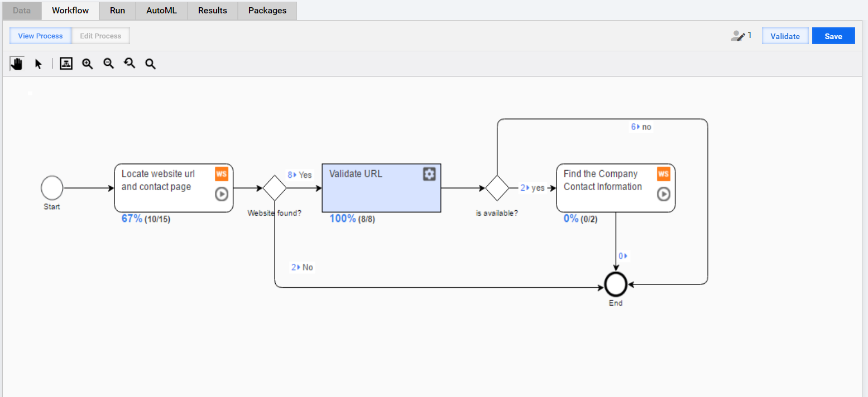Select the Start event circle
868x397 pixels.
tap(52, 188)
